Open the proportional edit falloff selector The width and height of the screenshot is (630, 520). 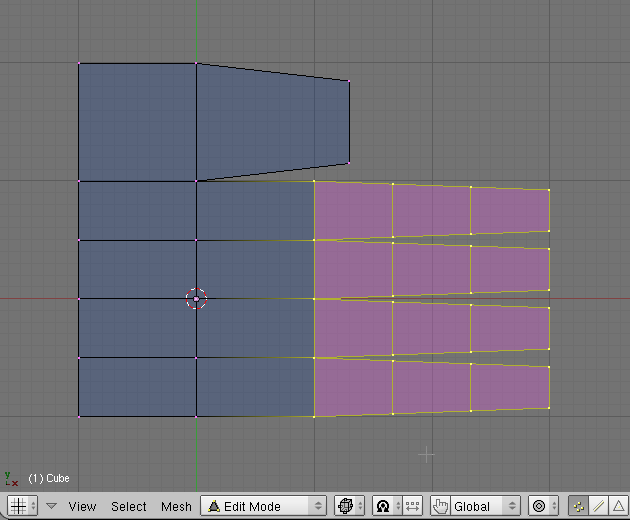(x=543, y=506)
